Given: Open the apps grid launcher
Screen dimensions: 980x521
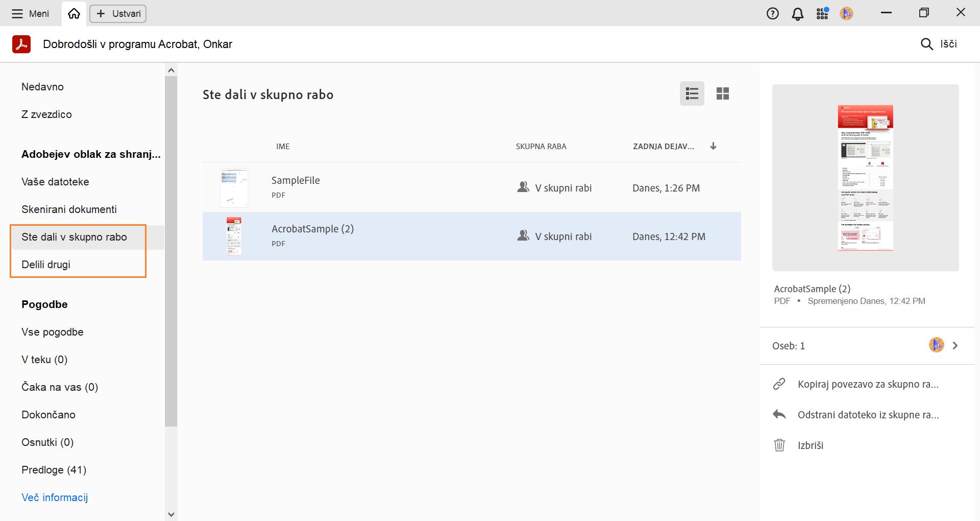Looking at the screenshot, I should [822, 14].
